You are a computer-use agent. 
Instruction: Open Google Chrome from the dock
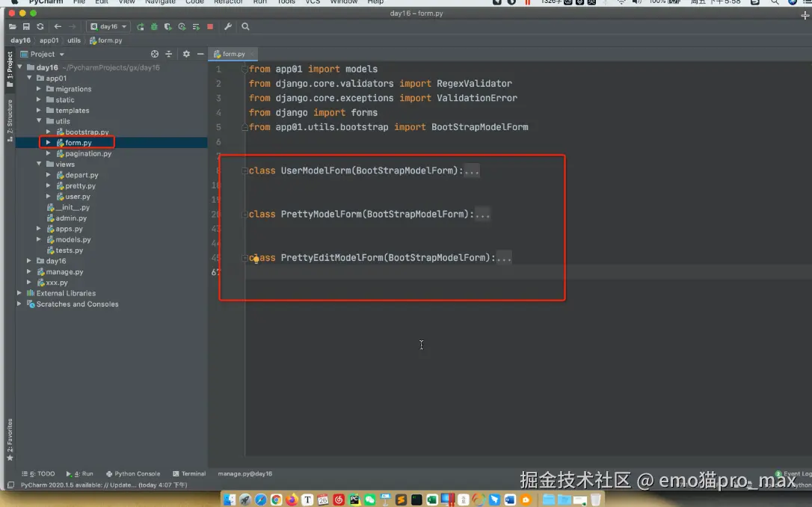coord(276,500)
